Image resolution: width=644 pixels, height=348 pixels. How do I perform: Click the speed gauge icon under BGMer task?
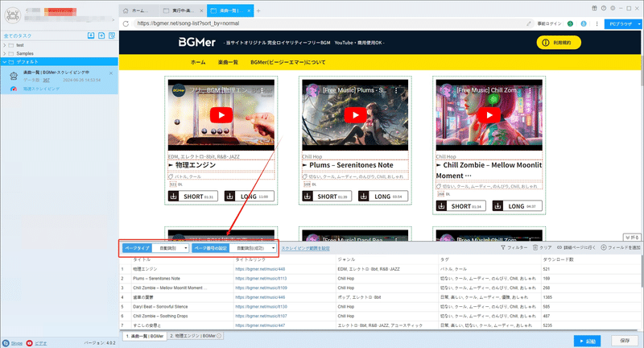tap(14, 89)
